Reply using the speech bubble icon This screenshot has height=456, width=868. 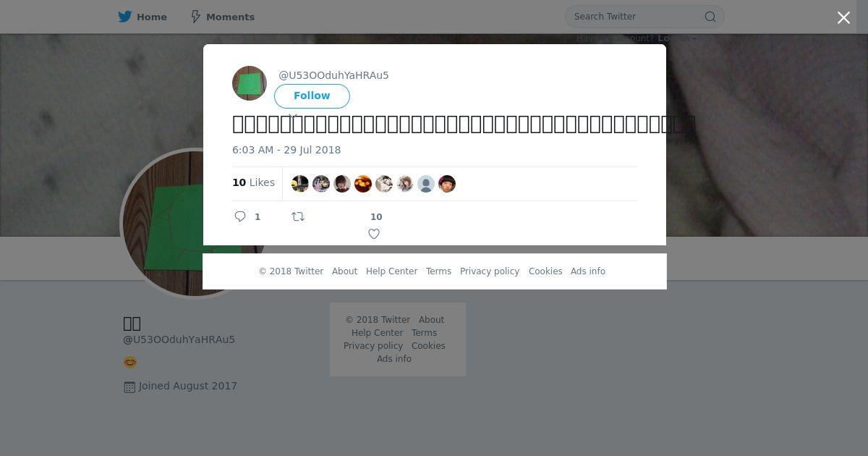pyautogui.click(x=240, y=216)
